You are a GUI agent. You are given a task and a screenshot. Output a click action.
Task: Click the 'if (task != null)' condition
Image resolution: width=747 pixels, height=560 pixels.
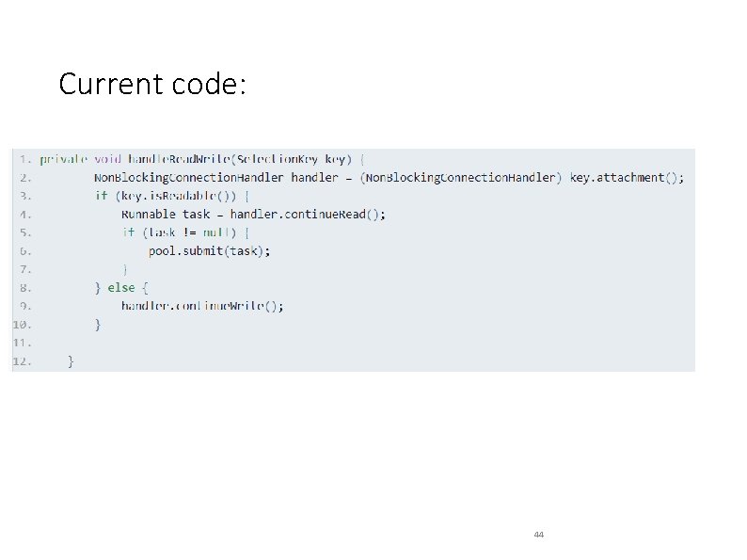[185, 232]
